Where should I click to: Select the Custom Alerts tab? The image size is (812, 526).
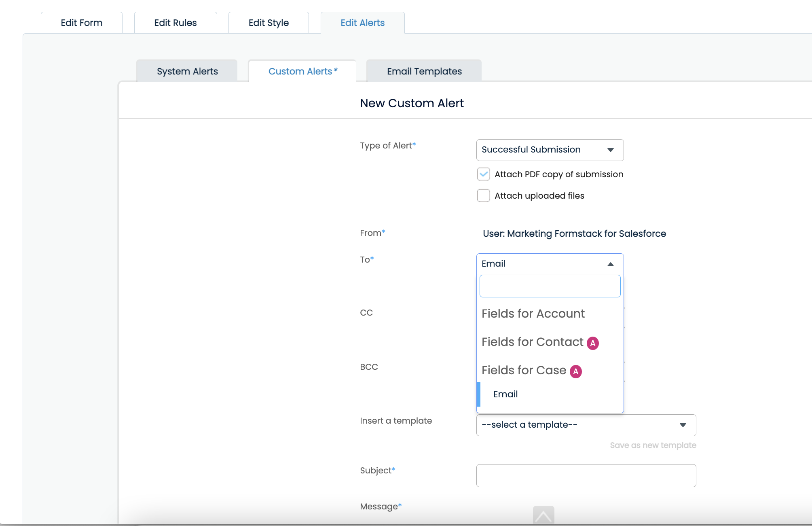tap(302, 71)
